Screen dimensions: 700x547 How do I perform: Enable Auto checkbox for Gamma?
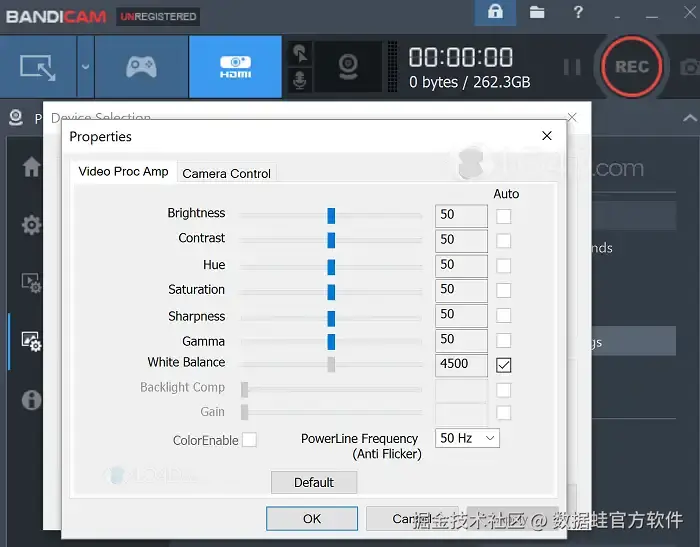click(x=504, y=340)
